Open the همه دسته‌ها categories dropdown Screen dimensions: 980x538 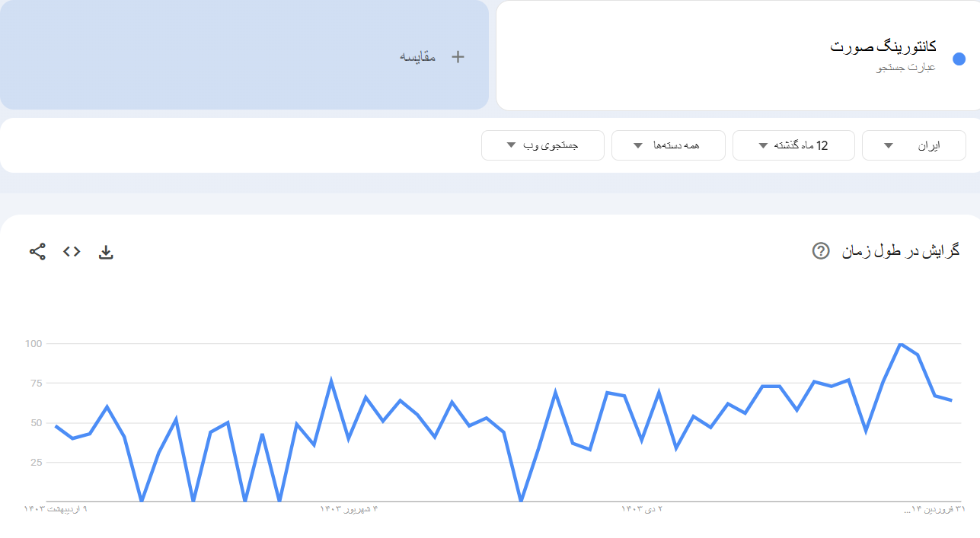point(667,145)
